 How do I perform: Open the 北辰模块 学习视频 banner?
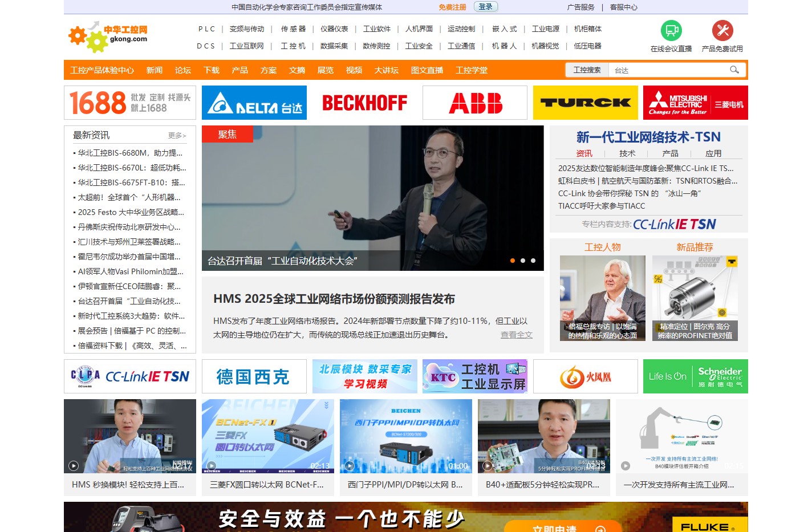[x=365, y=376]
